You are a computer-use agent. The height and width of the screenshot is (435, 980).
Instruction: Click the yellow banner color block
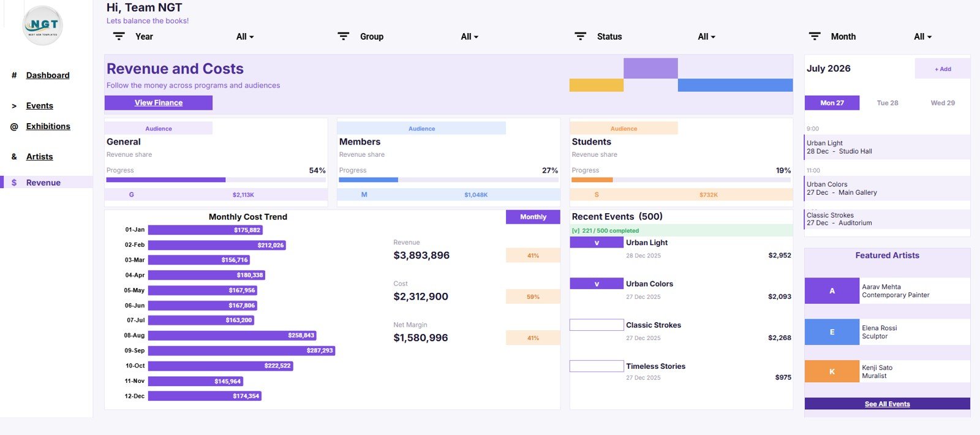pos(597,85)
